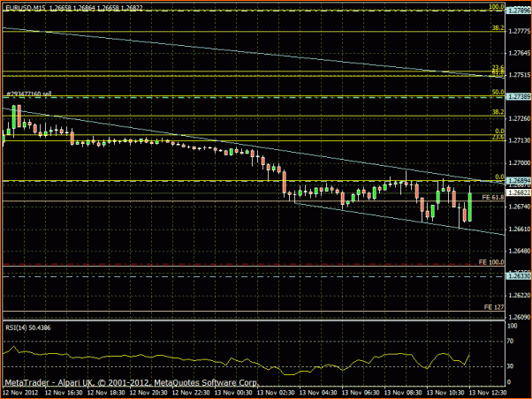Select the 'FE 61.8' expansion label
The height and width of the screenshot is (399, 532).
pos(493,198)
